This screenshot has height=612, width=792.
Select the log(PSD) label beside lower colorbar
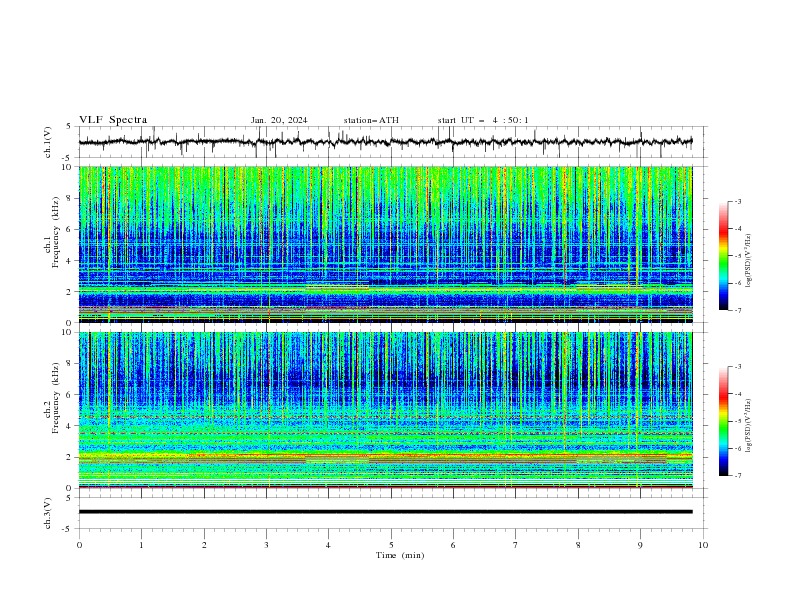pyautogui.click(x=749, y=426)
